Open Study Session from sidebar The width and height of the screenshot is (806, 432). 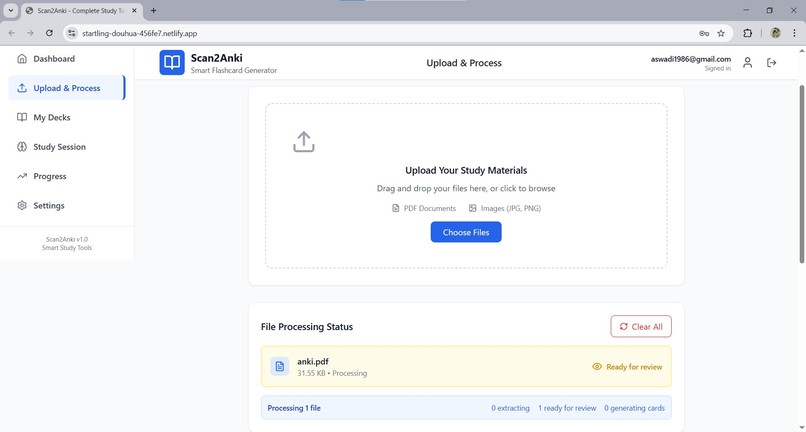(67, 147)
